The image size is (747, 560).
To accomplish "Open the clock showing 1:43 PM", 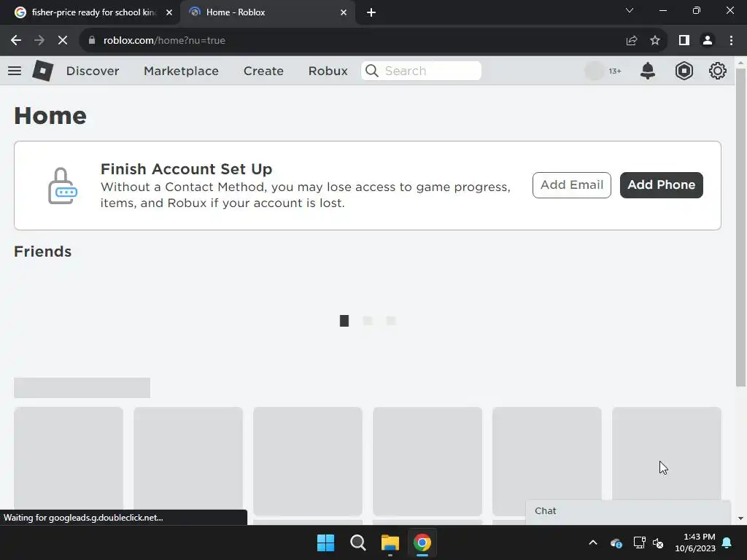I will [x=695, y=542].
